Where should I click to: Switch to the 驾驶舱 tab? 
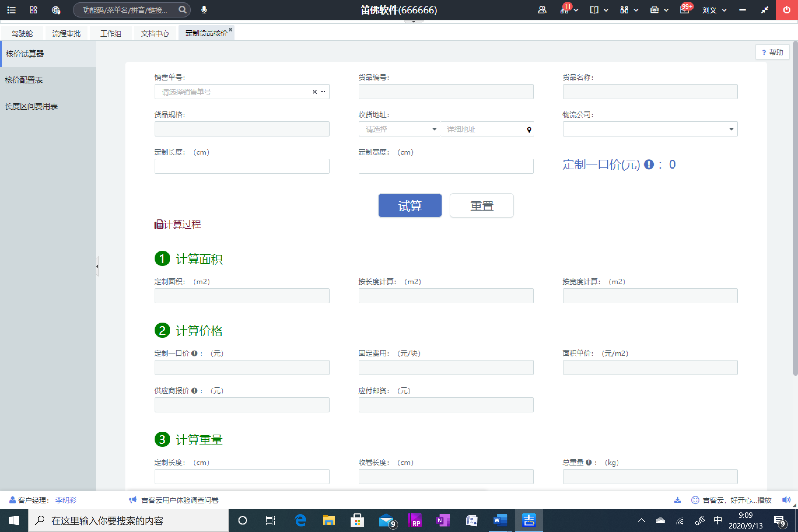pyautogui.click(x=22, y=33)
